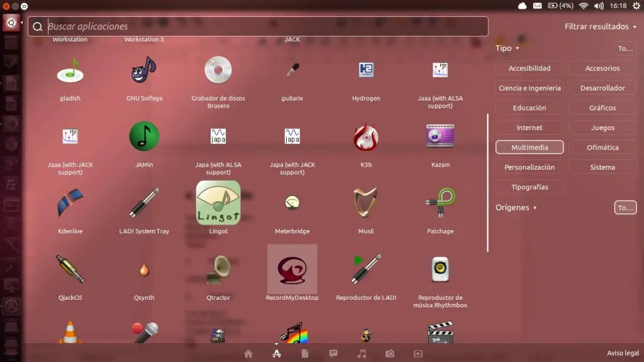
Task: Switch to the Music lens tab
Action: click(x=362, y=353)
